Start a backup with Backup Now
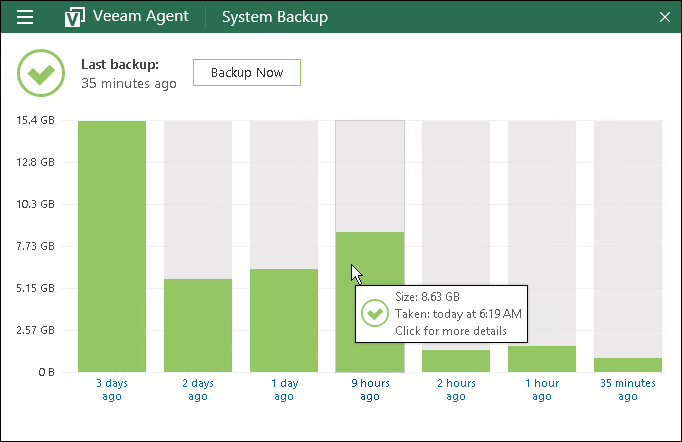Image resolution: width=682 pixels, height=442 pixels. pyautogui.click(x=246, y=72)
